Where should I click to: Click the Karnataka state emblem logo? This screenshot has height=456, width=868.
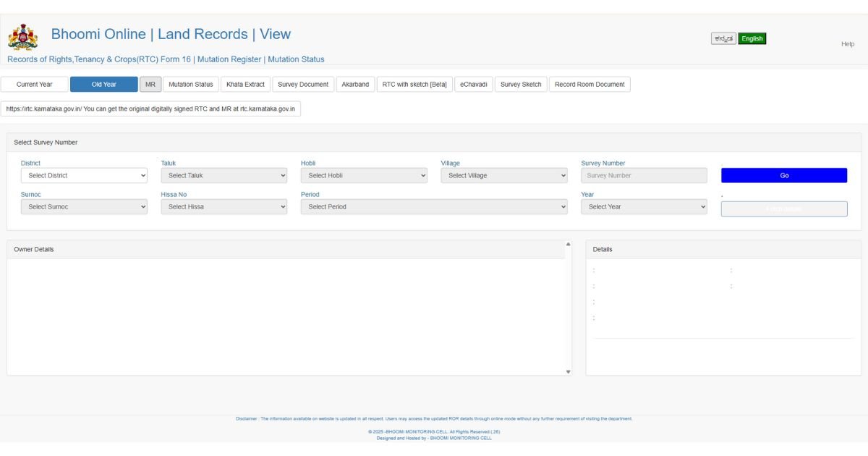pyautogui.click(x=22, y=37)
